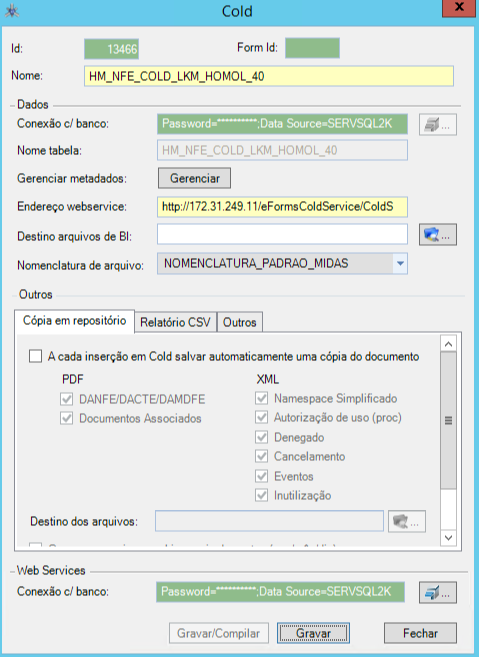Image resolution: width=479 pixels, height=657 pixels.
Task: Toggle the Cancelamento checkbox
Action: (x=262, y=456)
